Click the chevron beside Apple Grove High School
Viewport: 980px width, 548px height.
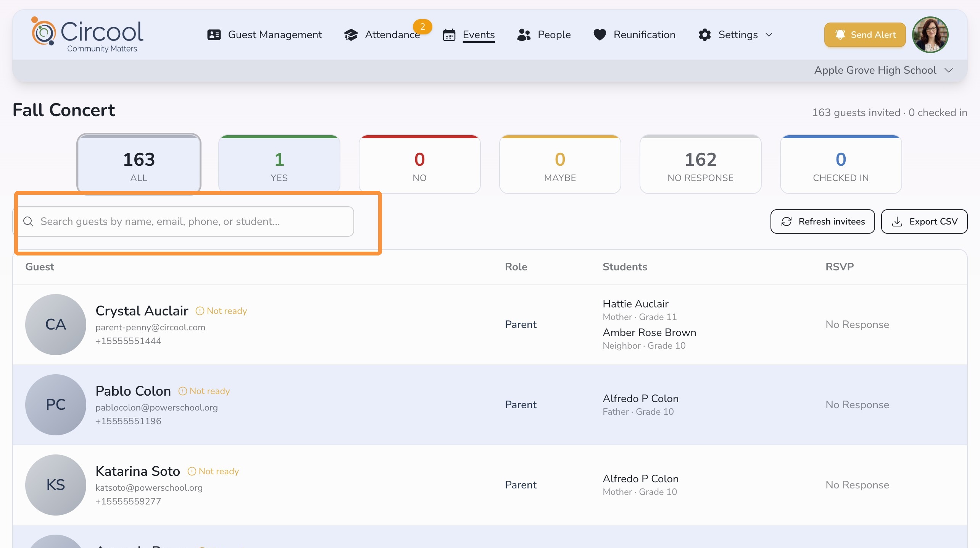[949, 70]
